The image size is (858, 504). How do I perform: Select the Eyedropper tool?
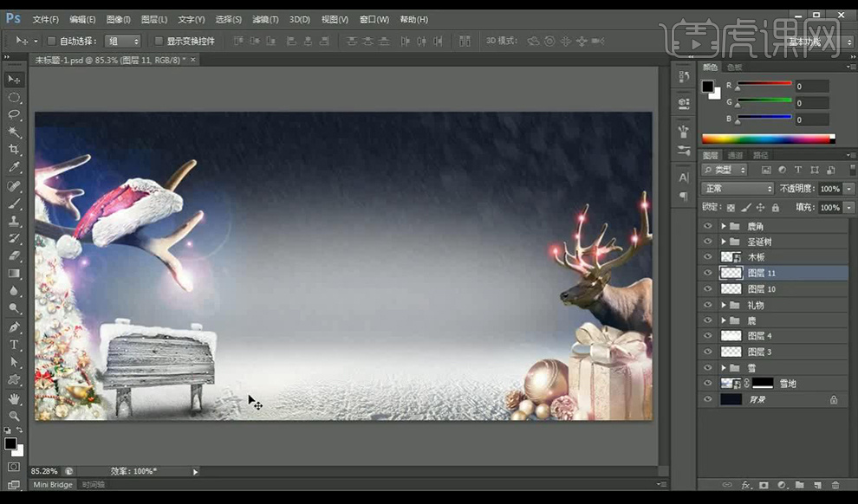(14, 167)
